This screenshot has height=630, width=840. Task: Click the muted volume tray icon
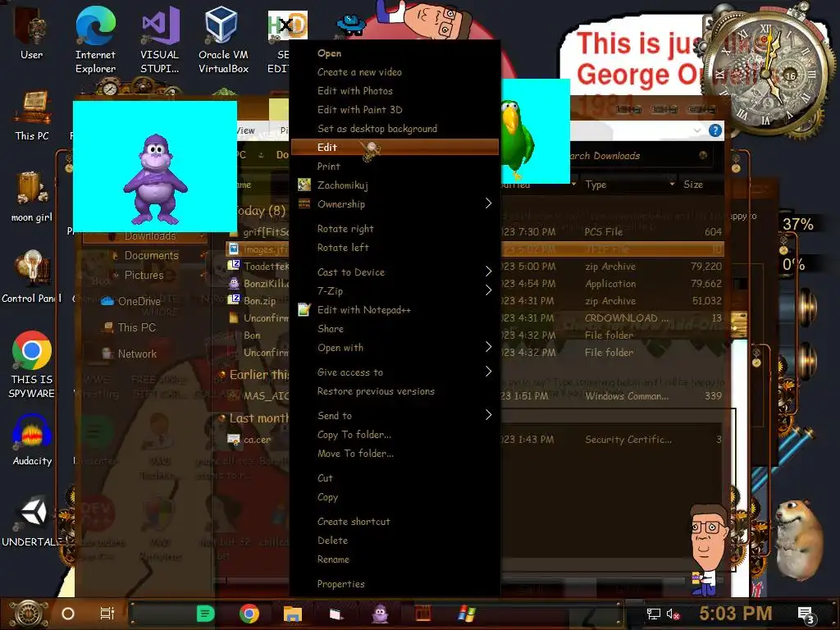pyautogui.click(x=673, y=614)
